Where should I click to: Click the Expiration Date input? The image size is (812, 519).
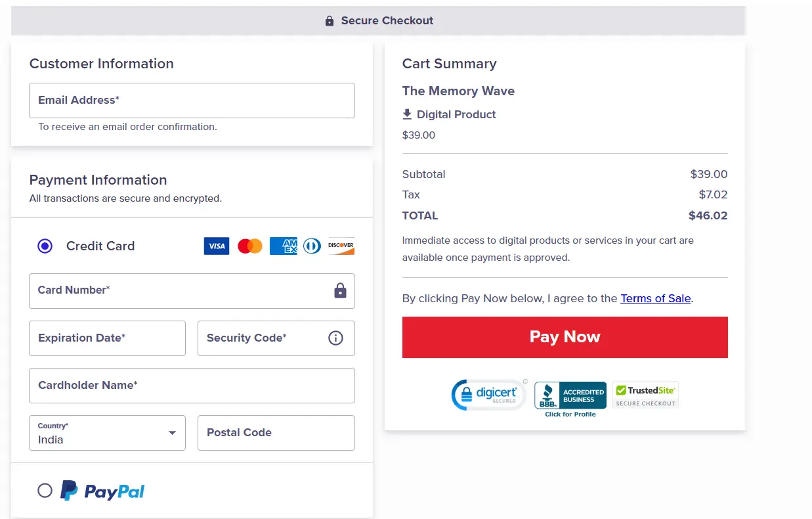pos(107,338)
